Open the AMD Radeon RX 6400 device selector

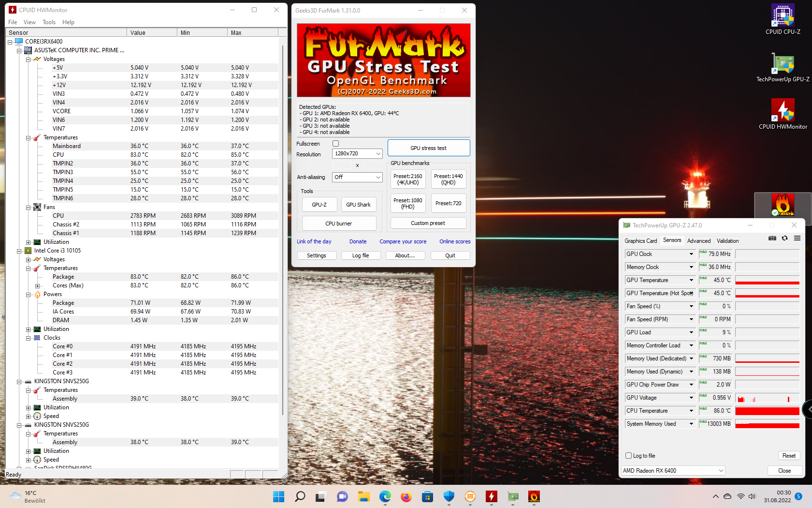click(673, 471)
